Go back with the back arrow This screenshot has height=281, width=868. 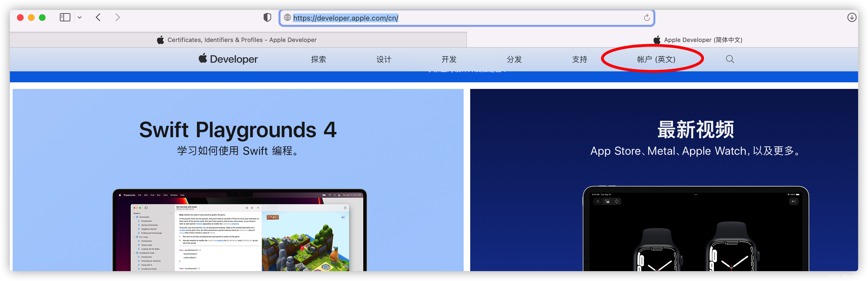tap(98, 17)
